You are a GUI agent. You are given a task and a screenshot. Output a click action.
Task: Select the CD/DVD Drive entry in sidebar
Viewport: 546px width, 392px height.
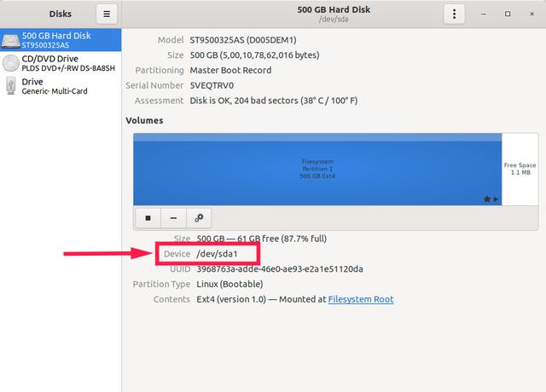(61, 63)
